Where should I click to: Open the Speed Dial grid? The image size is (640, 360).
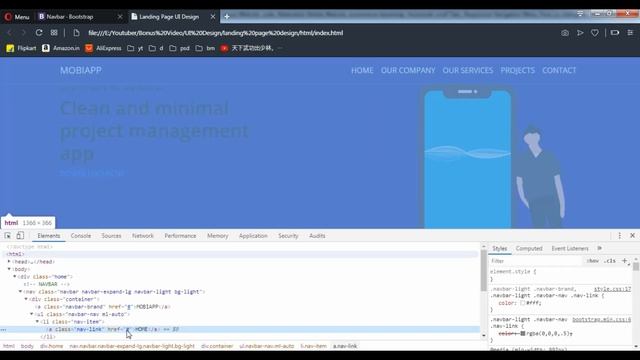54,33
